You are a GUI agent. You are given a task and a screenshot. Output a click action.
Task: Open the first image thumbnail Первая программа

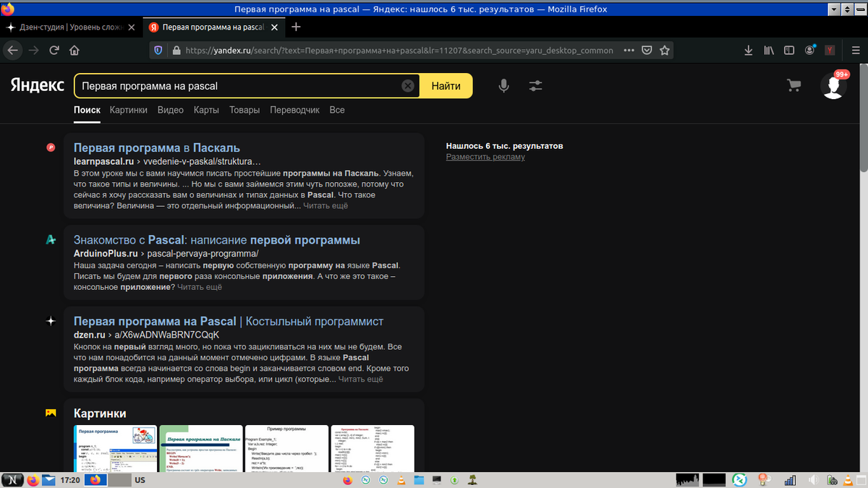click(116, 448)
